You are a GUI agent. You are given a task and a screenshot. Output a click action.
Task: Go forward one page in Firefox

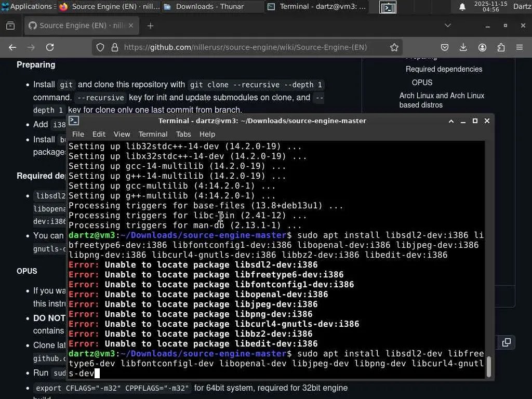coord(31,47)
